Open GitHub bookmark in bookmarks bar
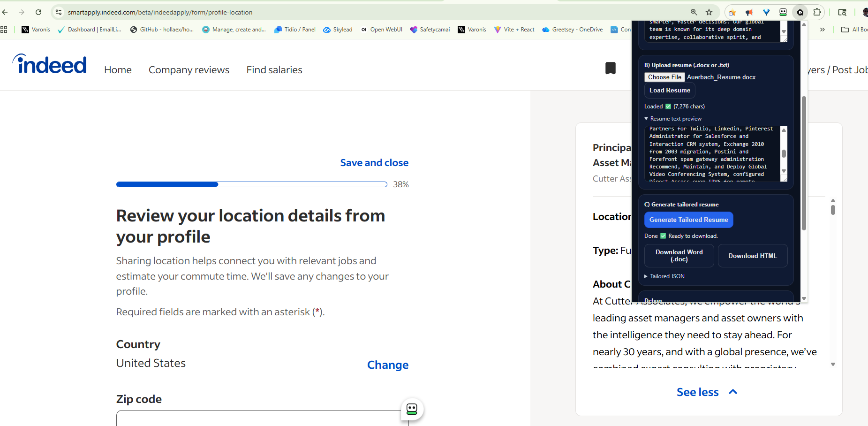This screenshot has width=868, height=426. click(162, 30)
